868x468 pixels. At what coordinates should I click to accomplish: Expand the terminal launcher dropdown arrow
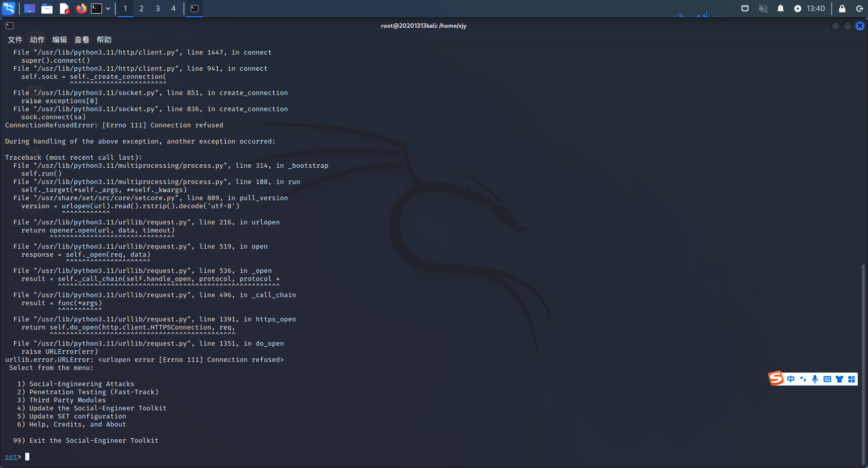point(108,9)
